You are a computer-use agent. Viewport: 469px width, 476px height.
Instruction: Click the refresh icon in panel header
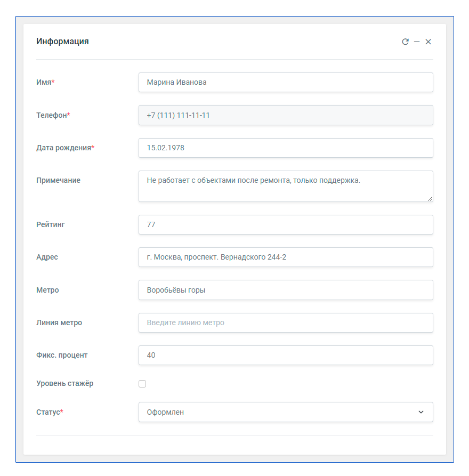405,42
